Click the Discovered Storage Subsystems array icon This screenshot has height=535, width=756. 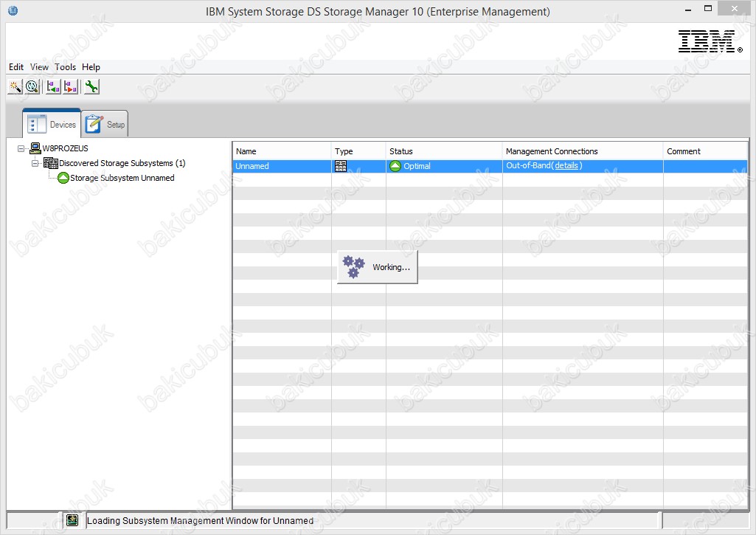pyautogui.click(x=51, y=163)
